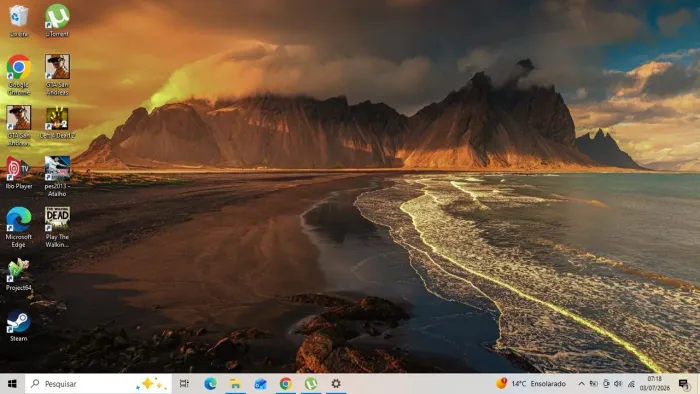Image resolution: width=700 pixels, height=394 pixels.
Task: Open the Google Chrome desktop shortcut
Action: (x=18, y=75)
